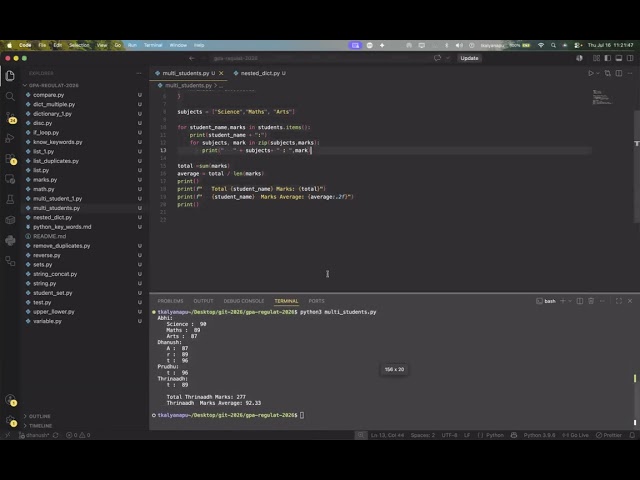This screenshot has height=480, width=640.
Task: Close the terminal panel
Action: [630, 301]
